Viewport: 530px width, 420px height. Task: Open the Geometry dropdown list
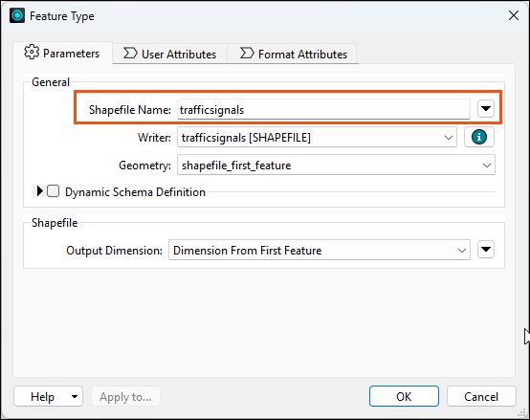[x=336, y=166]
